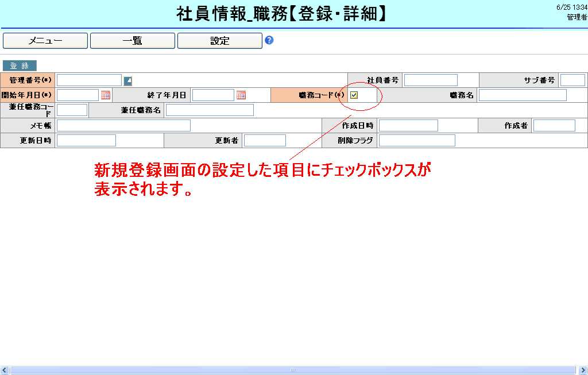588x375 pixels.
Task: Toggle the 職務コード checkbox
Action: (x=354, y=95)
